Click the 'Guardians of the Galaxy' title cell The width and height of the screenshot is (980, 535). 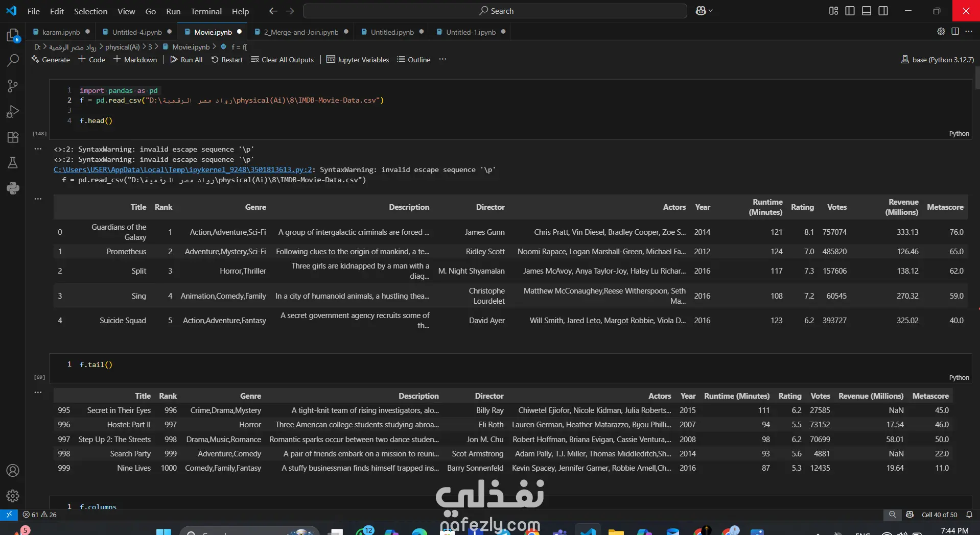(x=119, y=232)
